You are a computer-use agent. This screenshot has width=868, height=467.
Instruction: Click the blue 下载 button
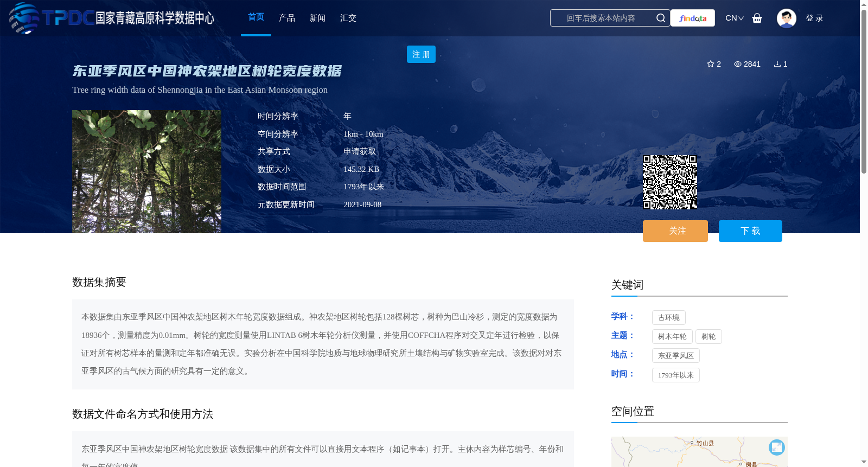(x=750, y=231)
